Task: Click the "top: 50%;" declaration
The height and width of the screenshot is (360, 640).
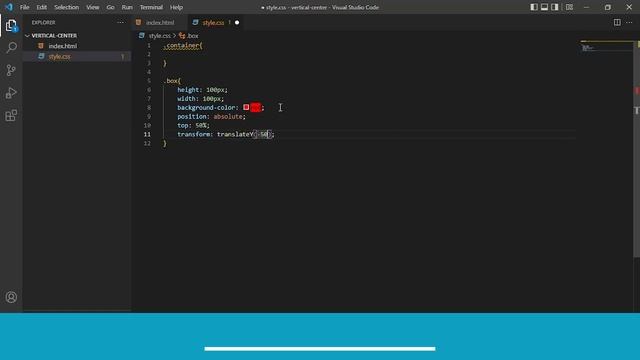Action: tap(193, 125)
